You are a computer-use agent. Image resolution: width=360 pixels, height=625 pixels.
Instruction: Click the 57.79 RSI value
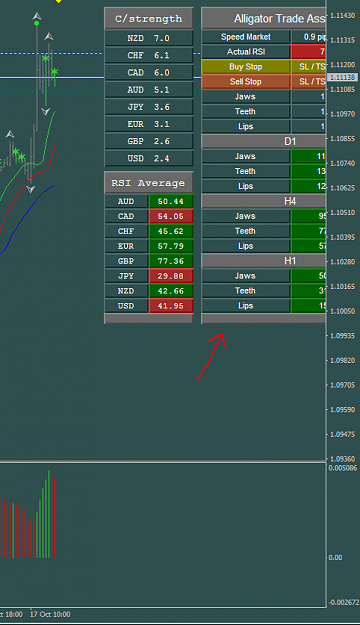171,246
